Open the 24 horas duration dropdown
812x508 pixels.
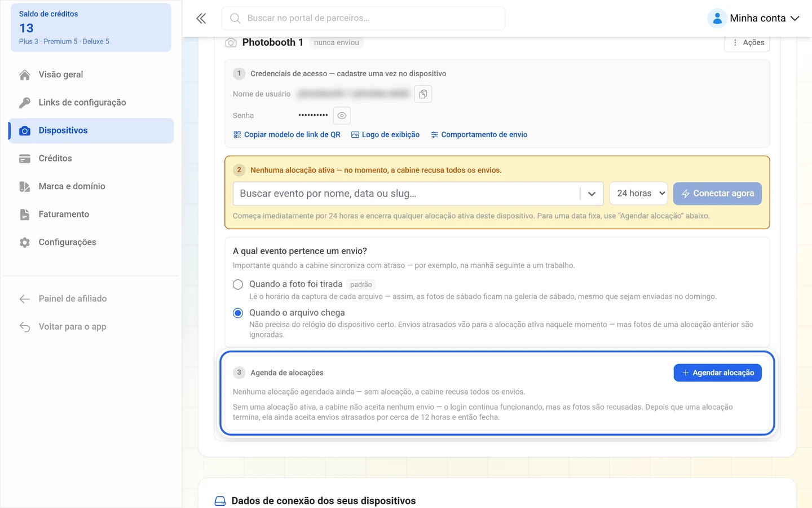(638, 193)
